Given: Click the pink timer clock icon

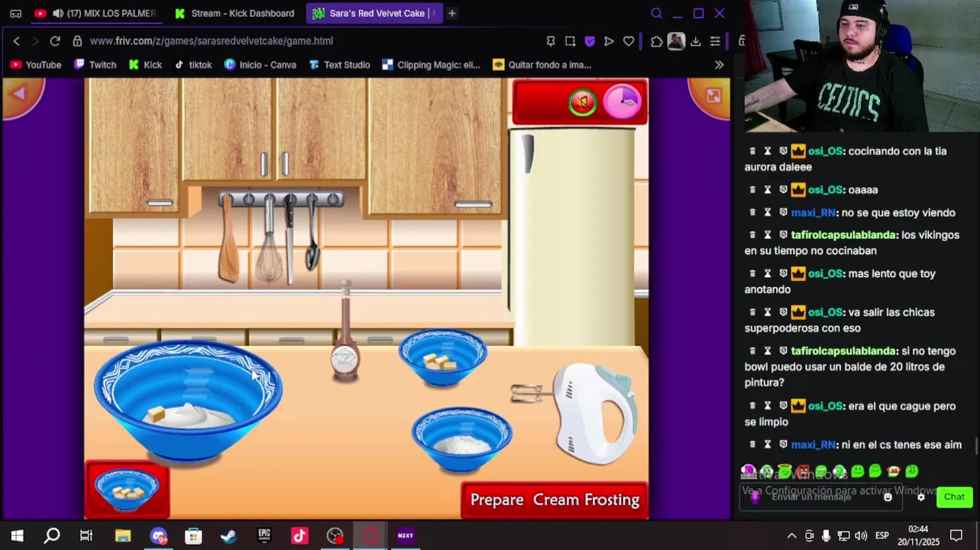Looking at the screenshot, I should pos(623,102).
